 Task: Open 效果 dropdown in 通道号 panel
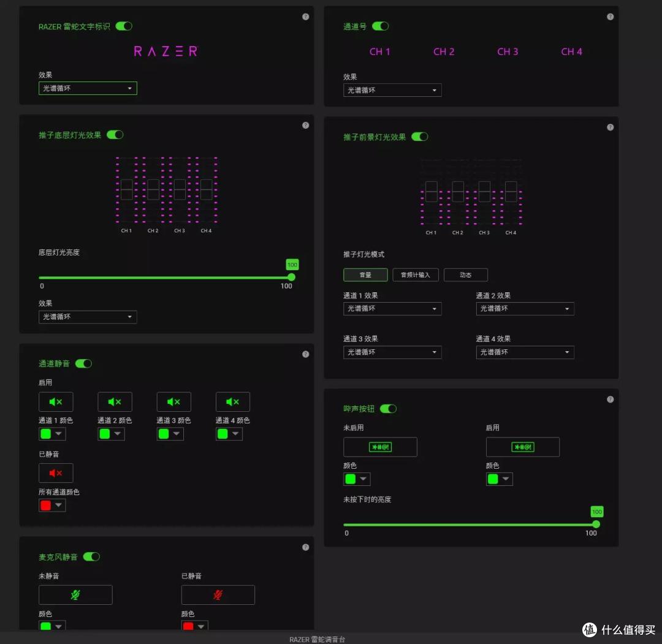point(393,90)
